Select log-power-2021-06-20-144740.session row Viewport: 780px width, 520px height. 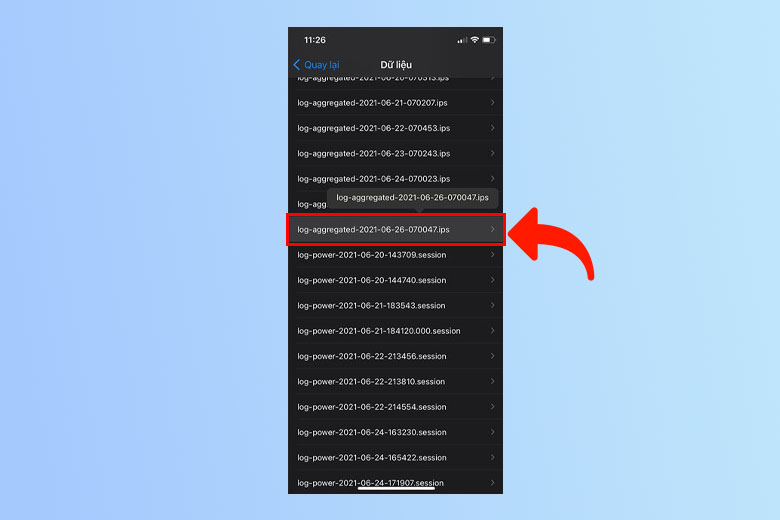372,280
